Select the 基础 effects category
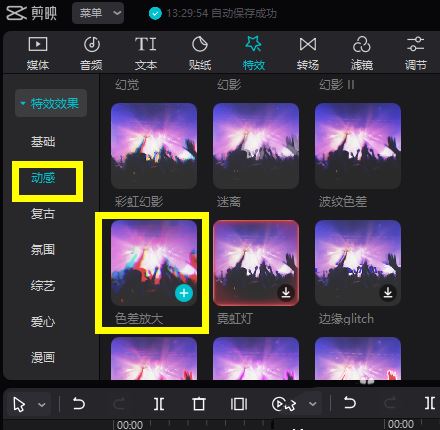The height and width of the screenshot is (430, 440). (43, 142)
